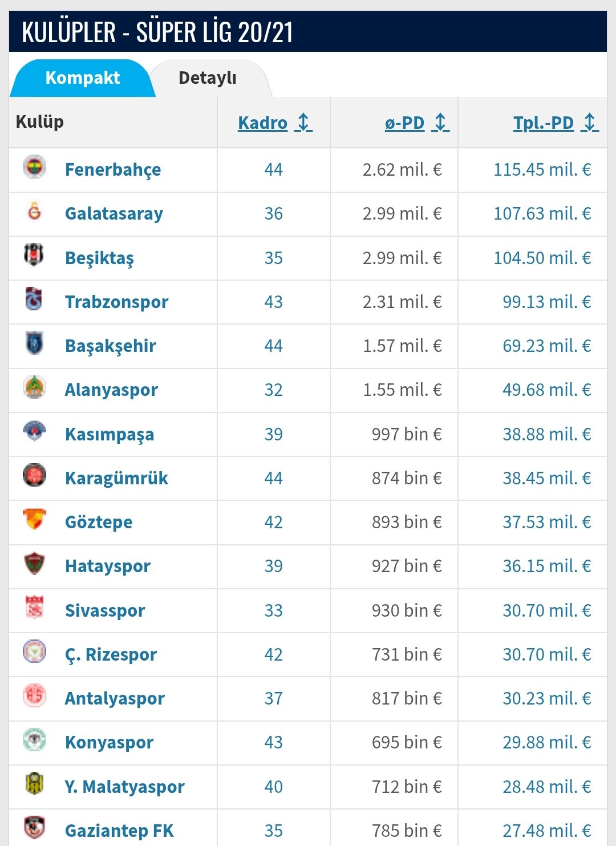The width and height of the screenshot is (616, 846).
Task: Click the Galatasaray club crest icon
Action: [34, 211]
